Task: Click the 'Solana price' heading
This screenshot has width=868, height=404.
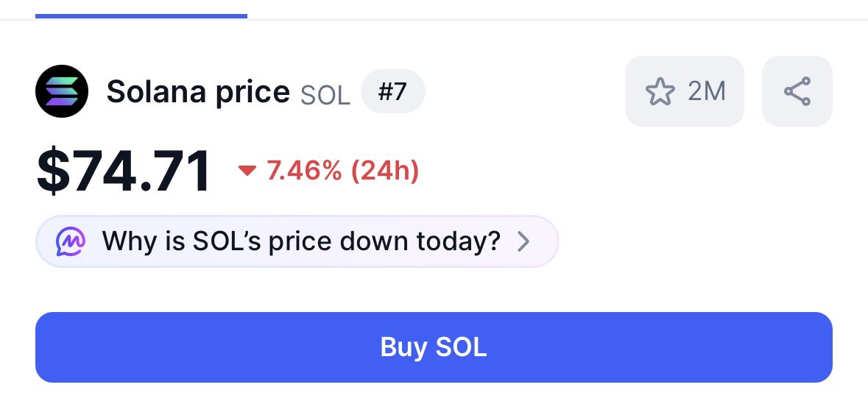Action: [x=198, y=92]
